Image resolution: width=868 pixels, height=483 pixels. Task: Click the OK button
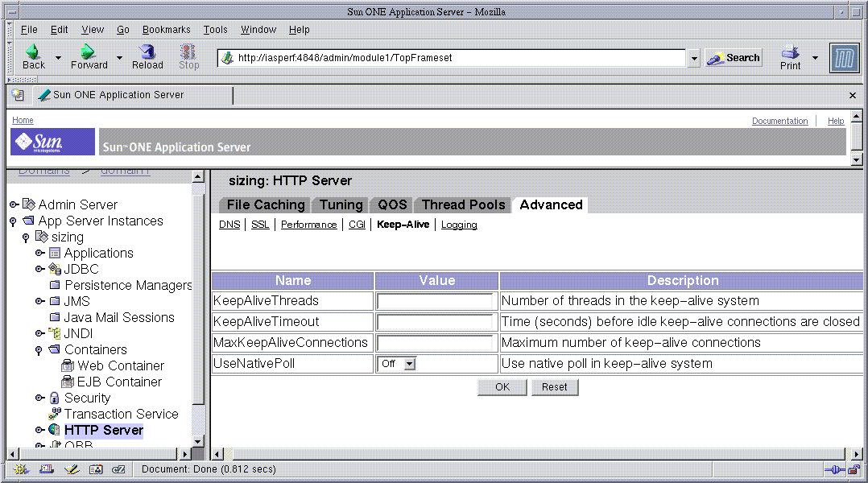tap(502, 387)
